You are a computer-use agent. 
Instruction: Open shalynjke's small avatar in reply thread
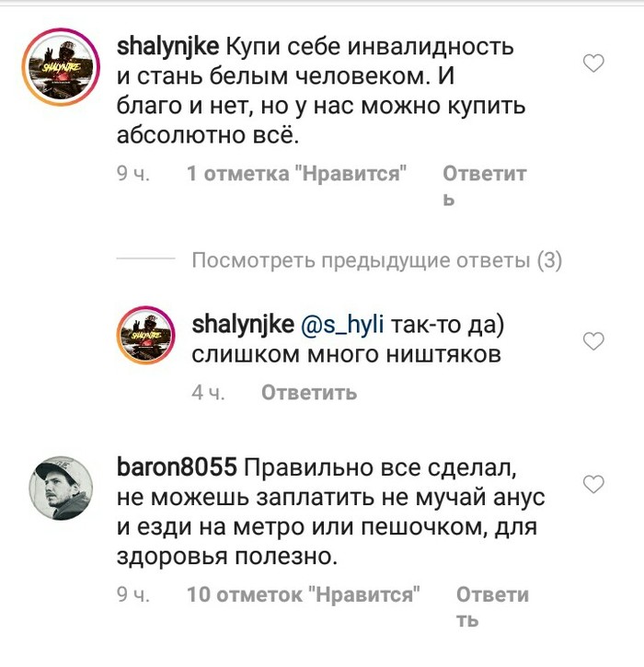[x=146, y=335]
